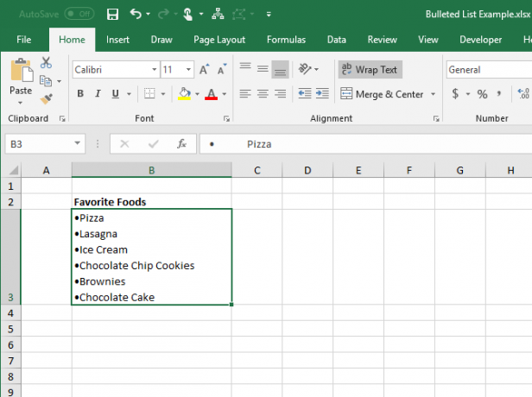The height and width of the screenshot is (397, 532).
Task: Open the File tab
Action: pos(24,40)
